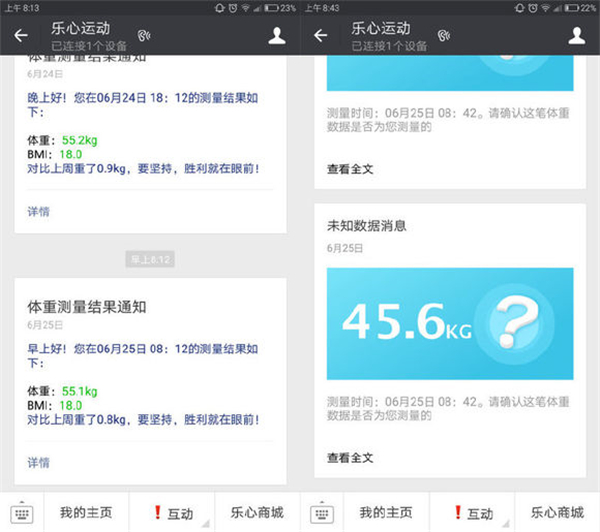Viewport: 600px width, 532px height.
Task: Open 详情 link for the 55.1kg measurement
Action: tap(38, 462)
